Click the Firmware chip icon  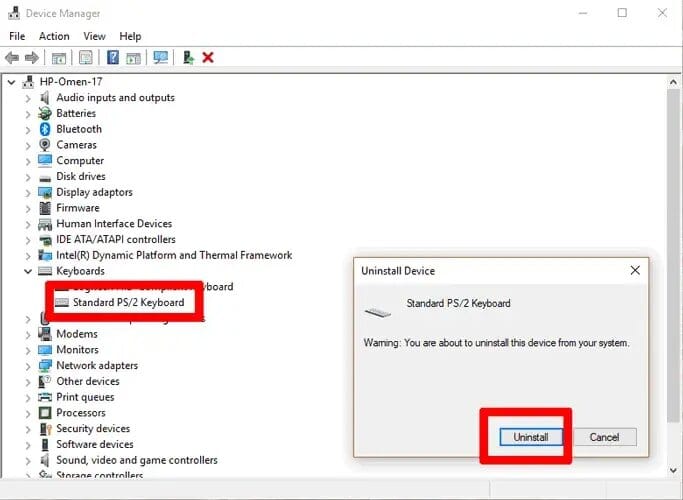coord(45,208)
